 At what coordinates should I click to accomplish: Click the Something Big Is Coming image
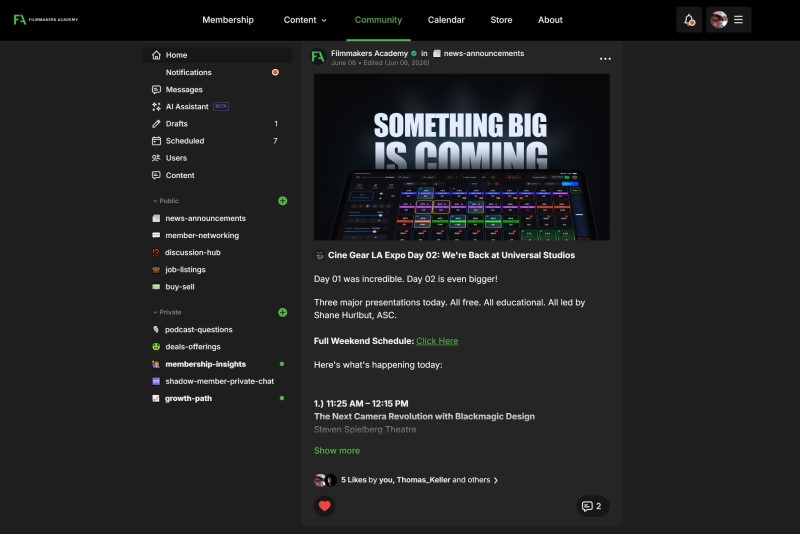pos(461,157)
